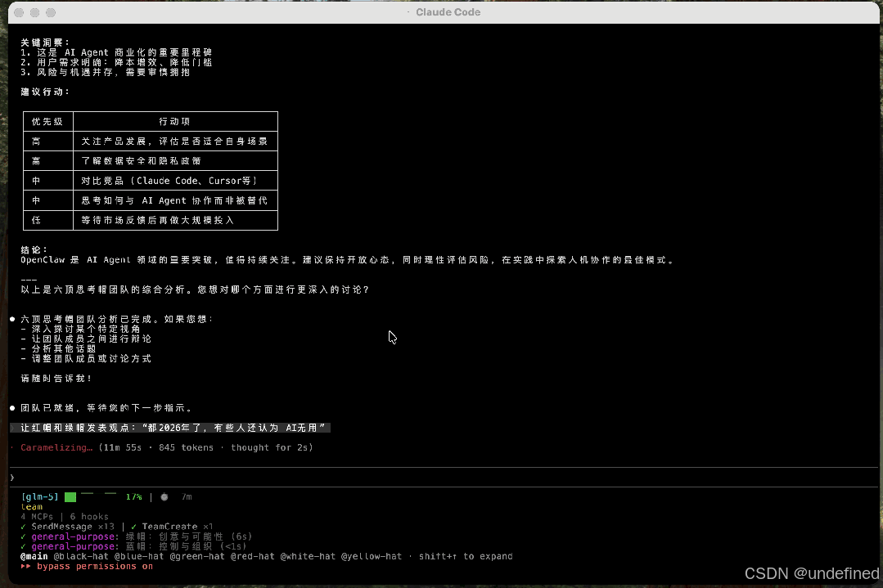This screenshot has height=588, width=883.
Task: Click '845 tokens' in the status line
Action: click(187, 447)
